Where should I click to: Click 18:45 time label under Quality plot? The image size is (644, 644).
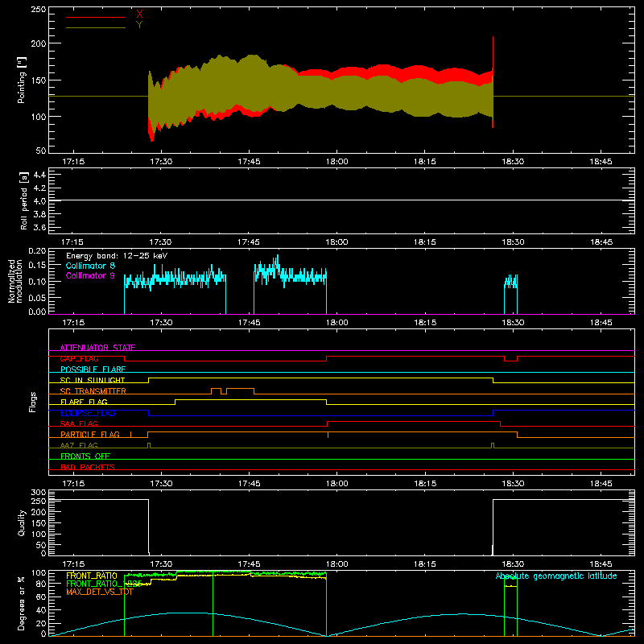[601, 564]
